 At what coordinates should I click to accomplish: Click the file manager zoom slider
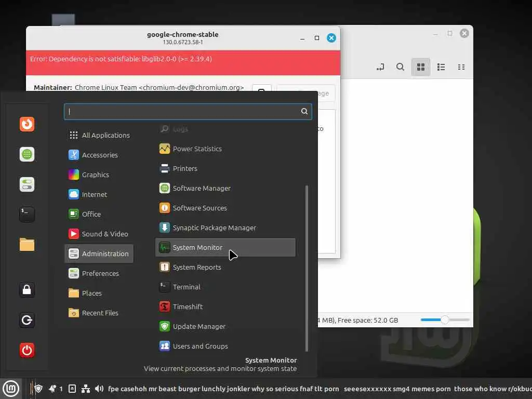click(445, 320)
